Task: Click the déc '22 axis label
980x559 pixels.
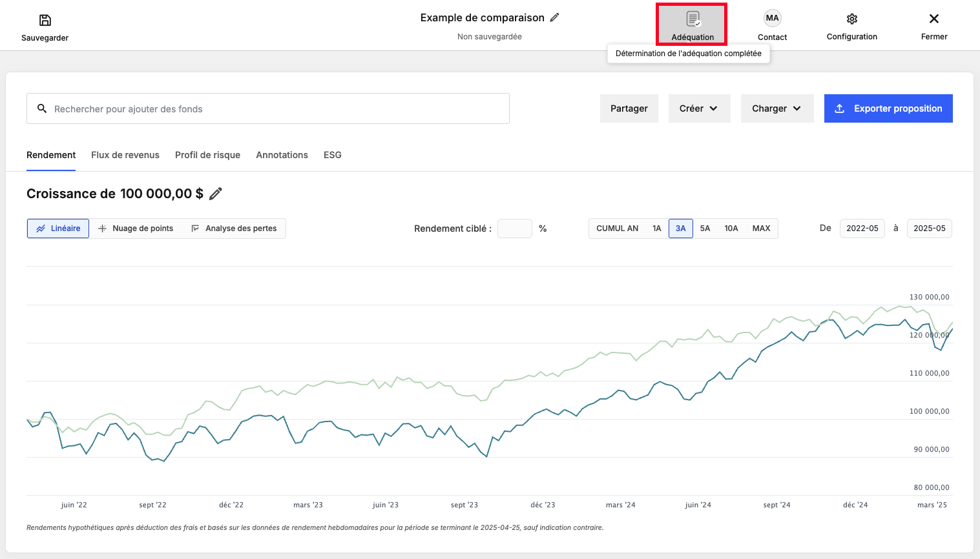Action: 231,505
